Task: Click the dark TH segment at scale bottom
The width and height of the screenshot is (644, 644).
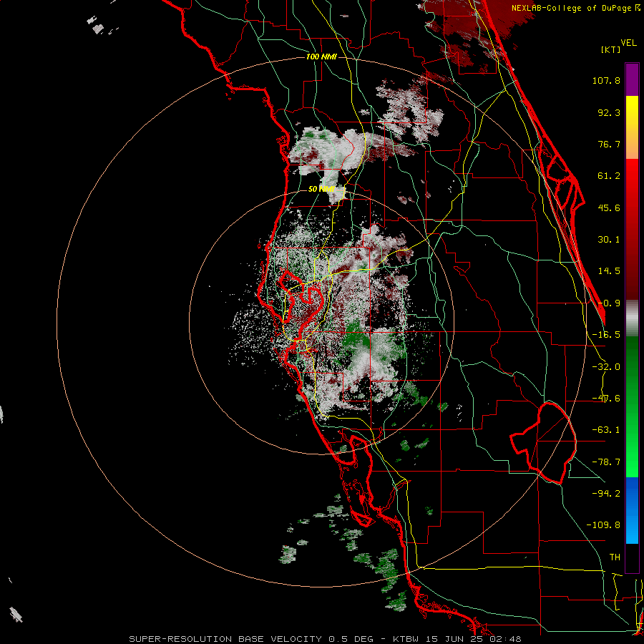Action: click(632, 557)
